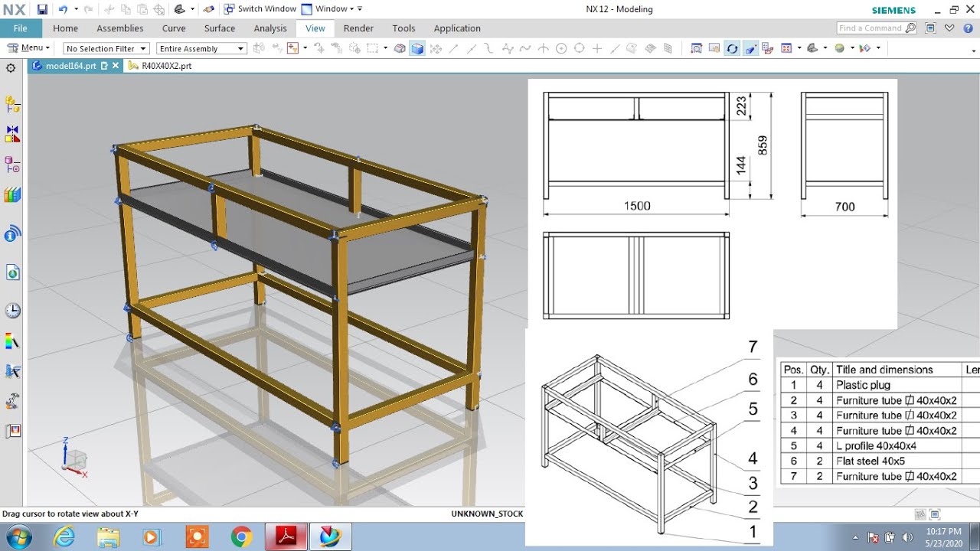Screen dimensions: 980x551
Task: Open the System Materials palette icon
Action: pos(12,341)
